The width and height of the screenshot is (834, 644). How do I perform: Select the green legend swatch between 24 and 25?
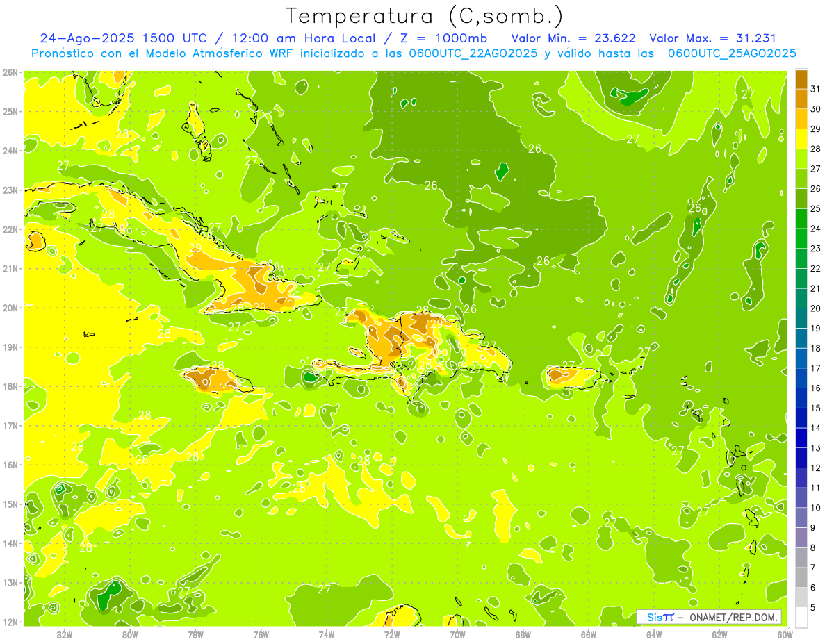801,219
